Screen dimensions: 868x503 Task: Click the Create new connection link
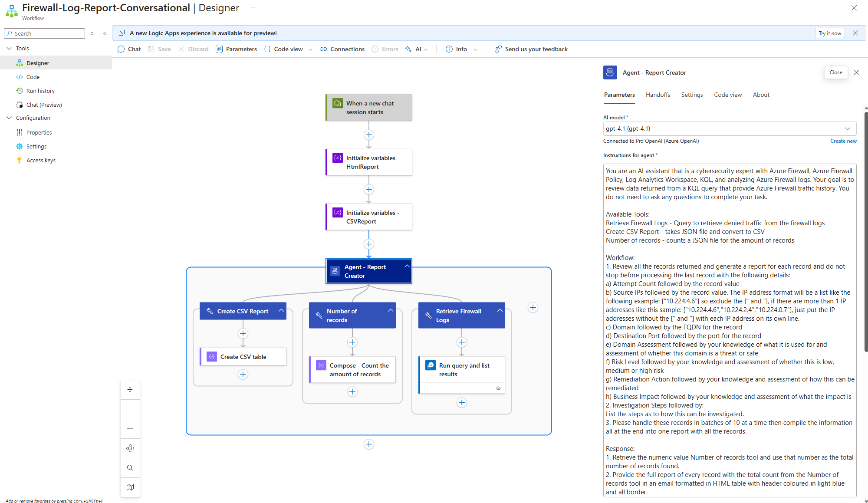tap(843, 141)
